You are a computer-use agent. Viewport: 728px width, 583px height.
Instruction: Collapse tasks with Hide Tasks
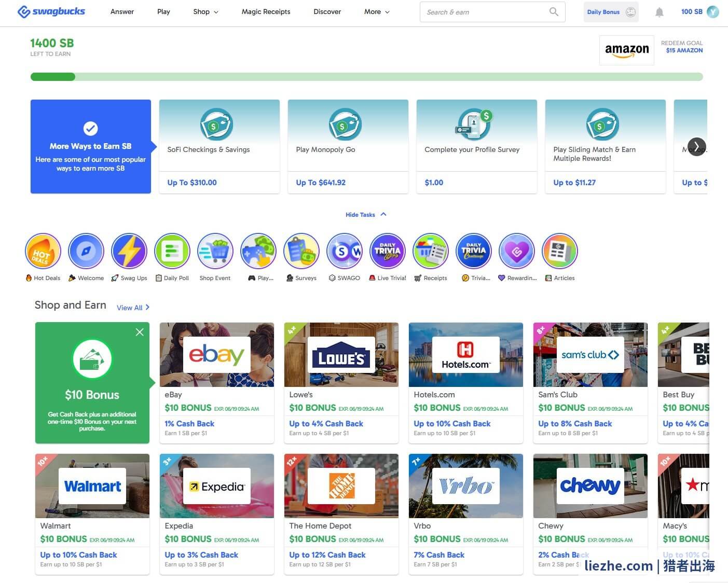[x=366, y=215]
